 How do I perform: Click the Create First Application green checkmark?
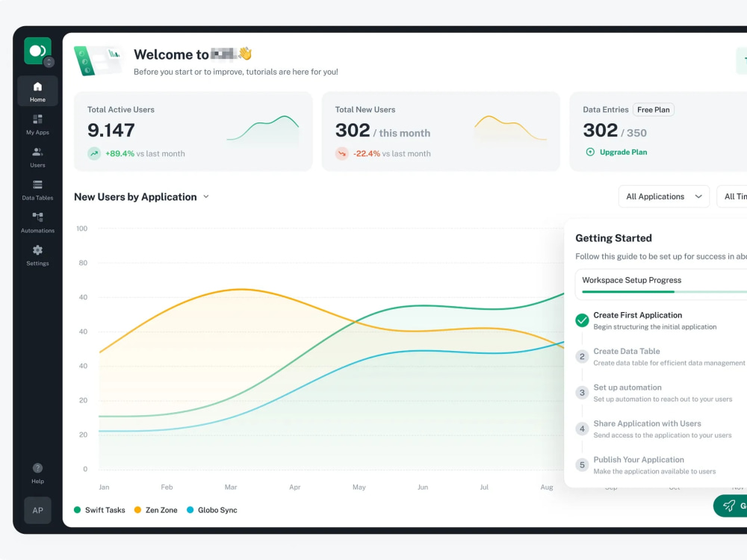[582, 320]
